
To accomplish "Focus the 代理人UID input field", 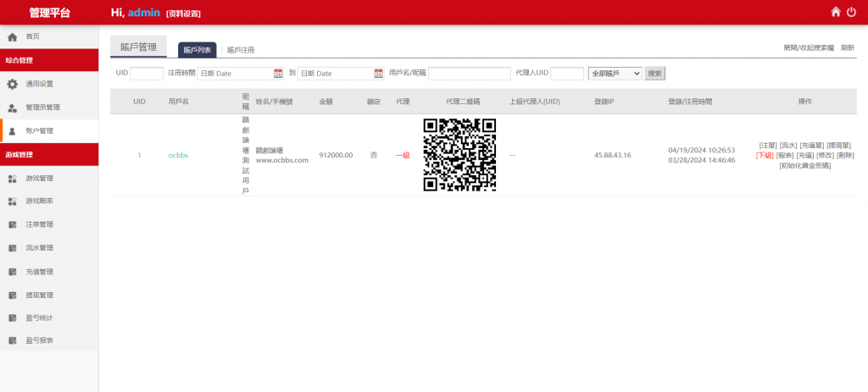I will 567,73.
